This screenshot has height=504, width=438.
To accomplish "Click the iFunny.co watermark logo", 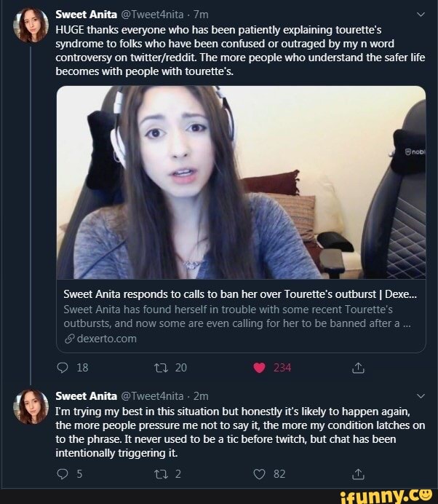I will 388,495.
